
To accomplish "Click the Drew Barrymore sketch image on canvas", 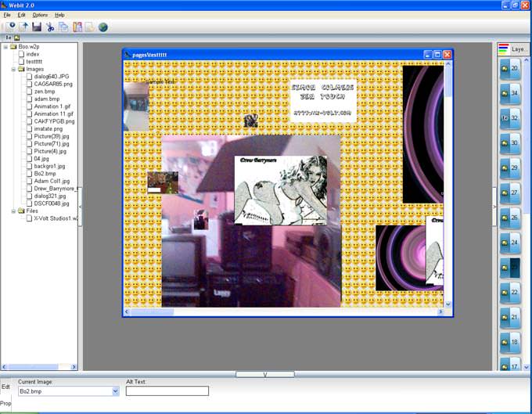I will coord(281,190).
